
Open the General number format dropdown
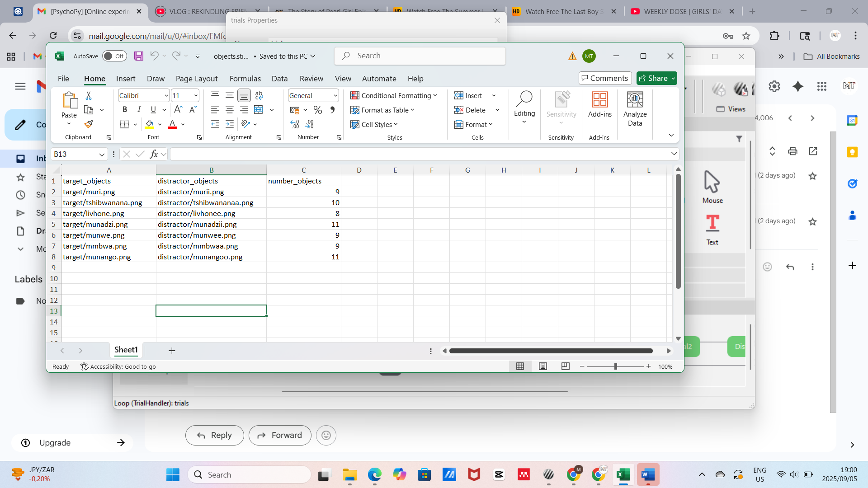tap(335, 96)
